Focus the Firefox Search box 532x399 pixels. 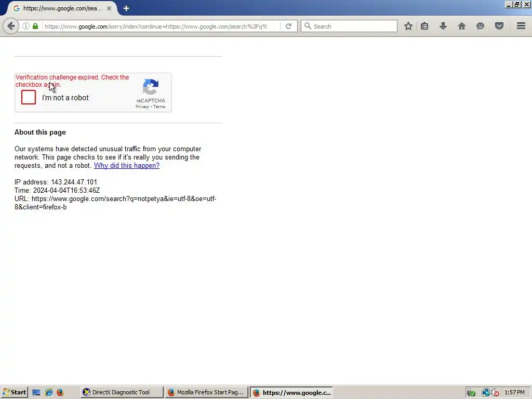349,26
